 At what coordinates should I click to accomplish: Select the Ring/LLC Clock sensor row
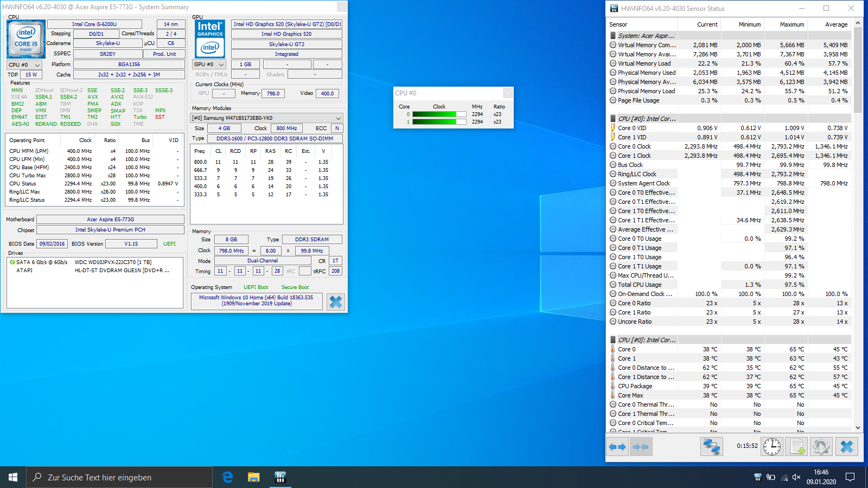tap(730, 174)
